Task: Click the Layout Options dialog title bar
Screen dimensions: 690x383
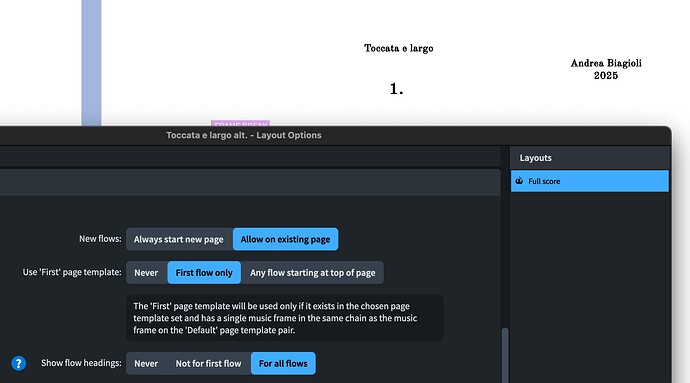Action: [244, 135]
